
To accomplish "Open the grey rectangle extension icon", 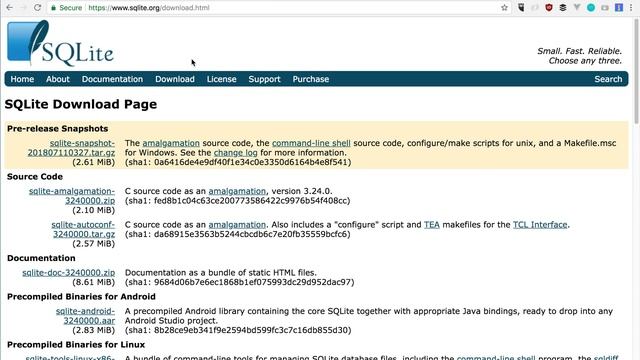I will click(605, 7).
